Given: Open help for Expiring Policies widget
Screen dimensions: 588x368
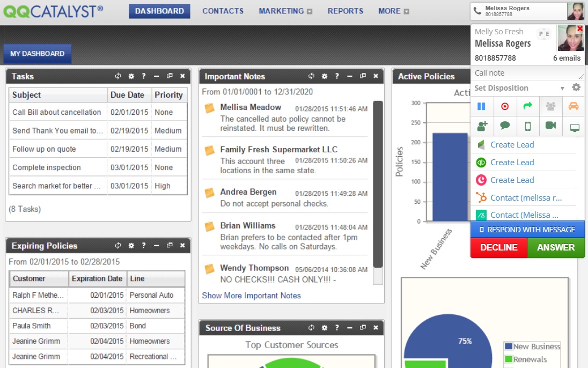Looking at the screenshot, I should coord(144,245).
